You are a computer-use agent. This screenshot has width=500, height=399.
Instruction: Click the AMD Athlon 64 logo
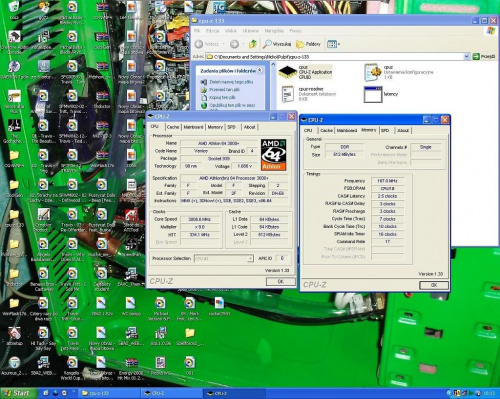click(x=273, y=155)
